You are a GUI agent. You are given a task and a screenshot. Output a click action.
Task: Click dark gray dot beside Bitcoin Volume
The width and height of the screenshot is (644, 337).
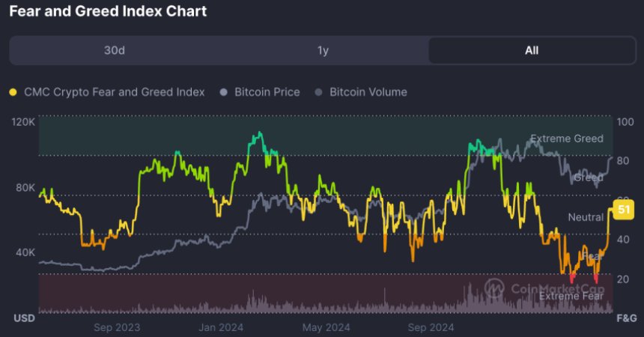click(x=319, y=92)
